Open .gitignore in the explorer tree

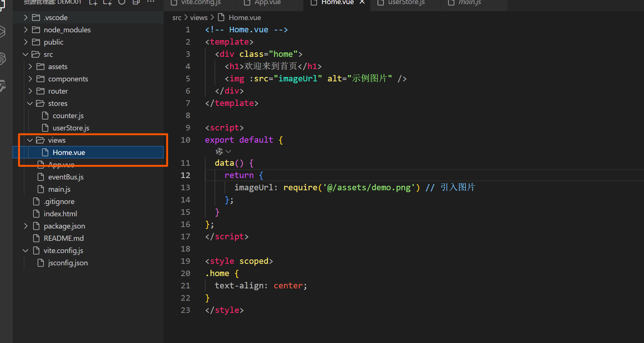59,201
